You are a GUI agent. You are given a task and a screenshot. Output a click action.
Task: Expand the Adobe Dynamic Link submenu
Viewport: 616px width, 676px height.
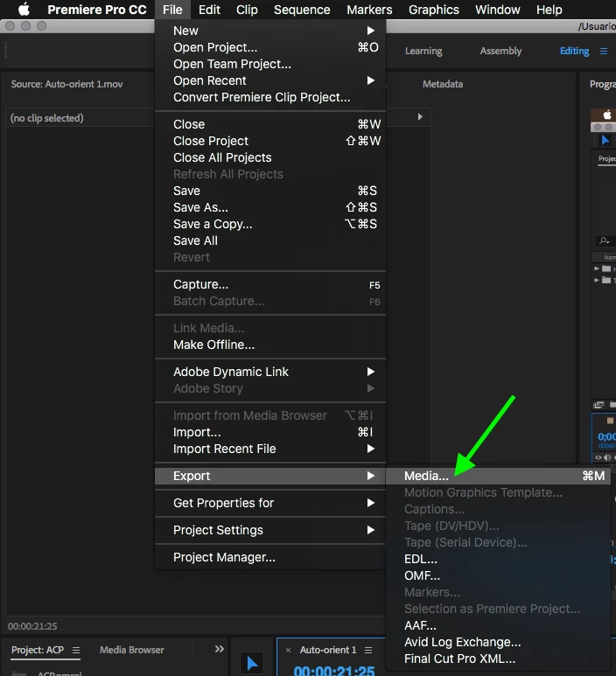pos(270,372)
